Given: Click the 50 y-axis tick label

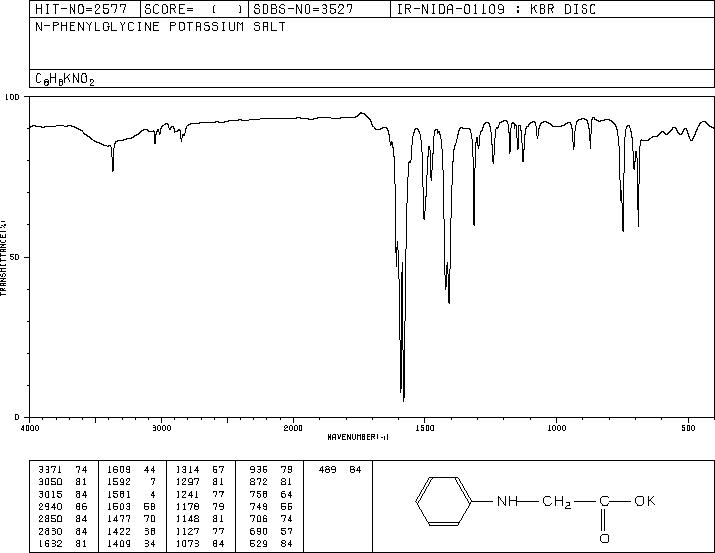Looking at the screenshot, I should (x=15, y=258).
